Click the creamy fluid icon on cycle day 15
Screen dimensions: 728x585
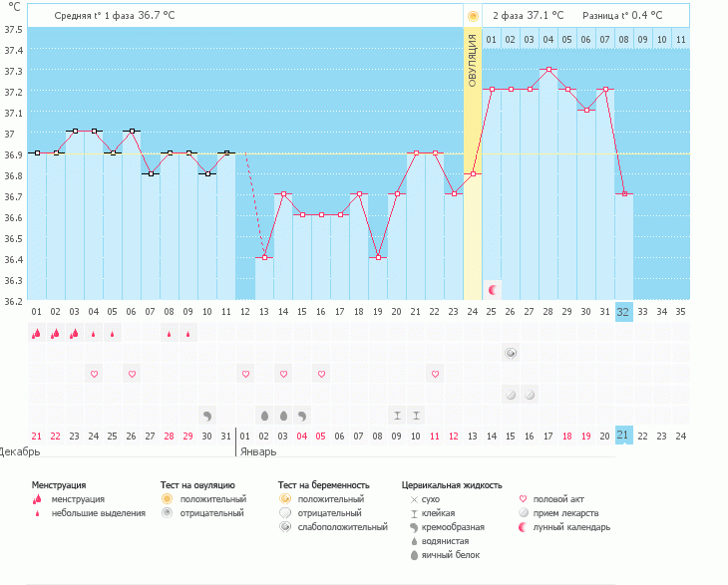[x=302, y=416]
